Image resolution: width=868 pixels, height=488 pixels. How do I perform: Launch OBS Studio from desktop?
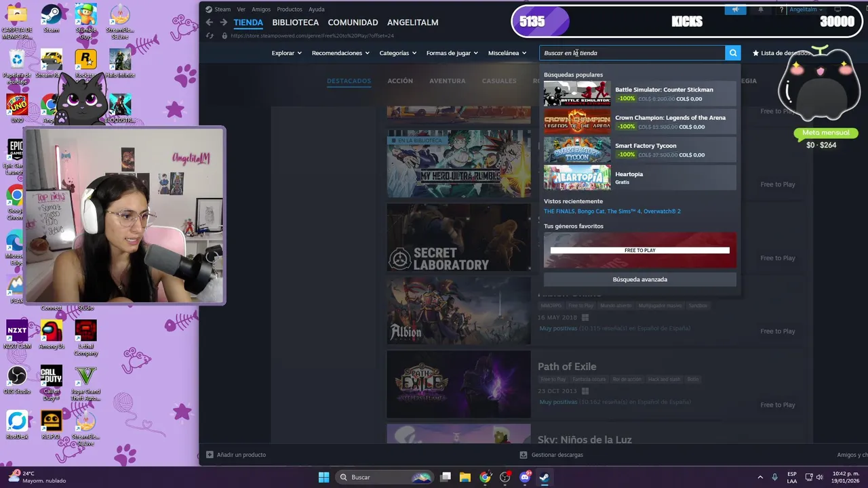tap(17, 380)
